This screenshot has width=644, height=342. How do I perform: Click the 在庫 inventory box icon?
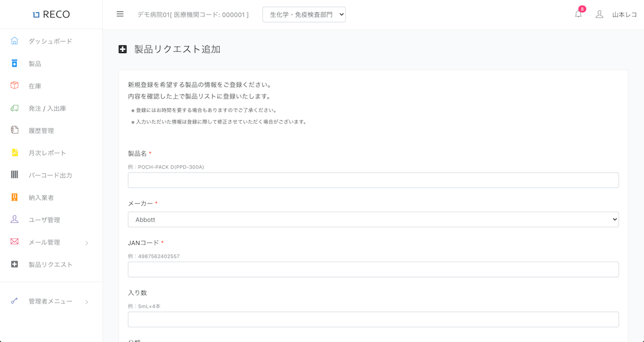pos(14,86)
